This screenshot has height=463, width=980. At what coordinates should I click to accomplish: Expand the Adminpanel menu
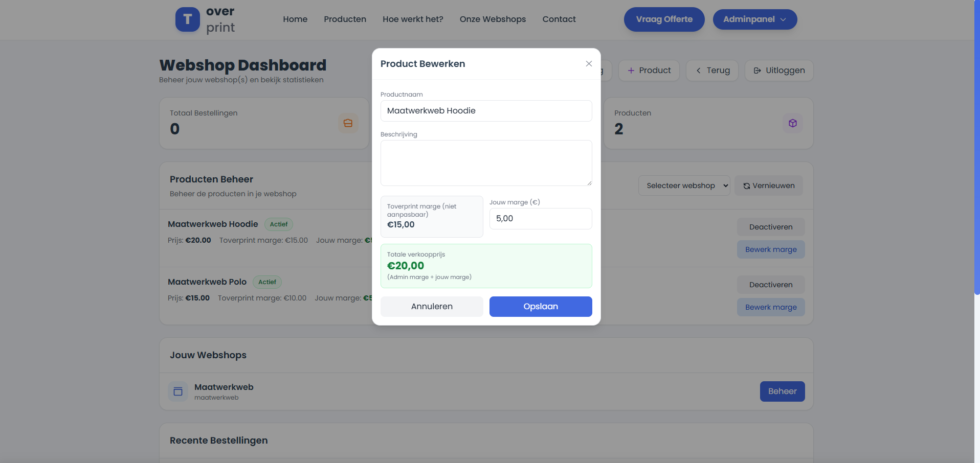pos(754,19)
